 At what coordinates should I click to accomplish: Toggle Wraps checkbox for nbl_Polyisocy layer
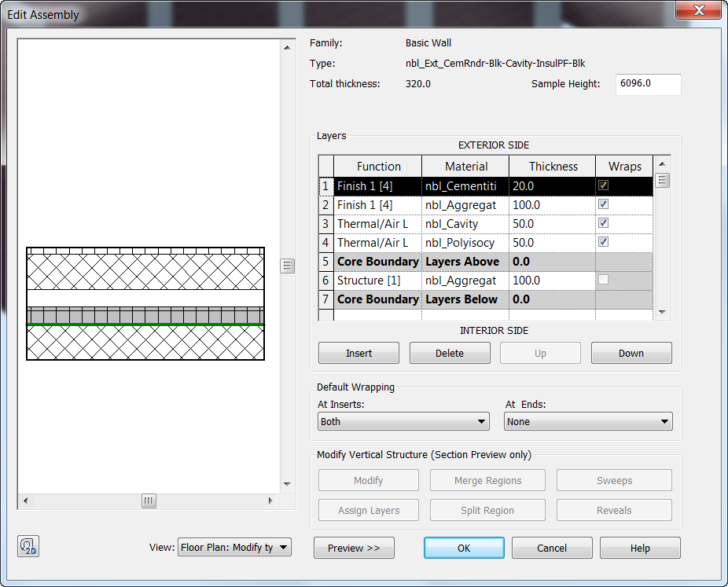tap(603, 242)
